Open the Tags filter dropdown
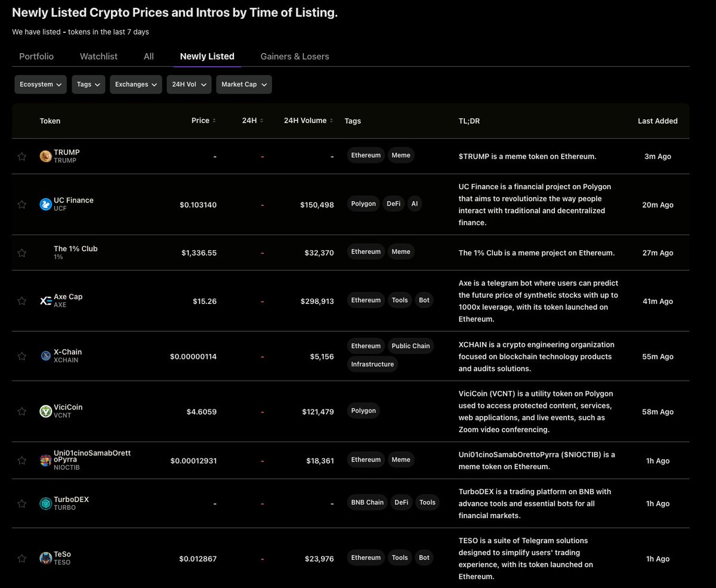 [88, 84]
